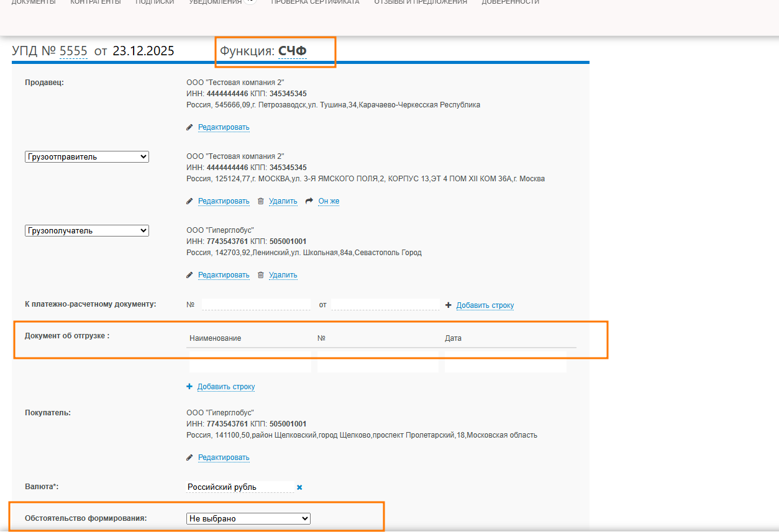
Task: Expand Обстоятельство формирования dropdown showing Не выбрано
Action: click(x=248, y=518)
